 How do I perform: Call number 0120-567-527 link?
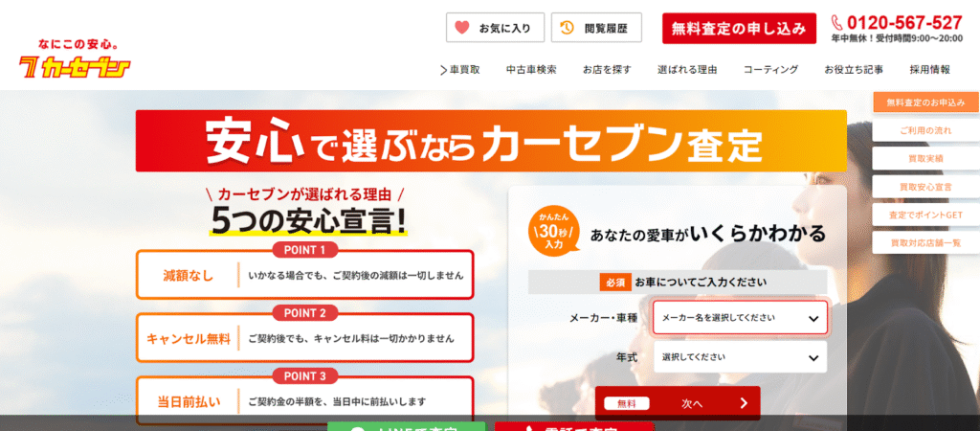(x=904, y=23)
